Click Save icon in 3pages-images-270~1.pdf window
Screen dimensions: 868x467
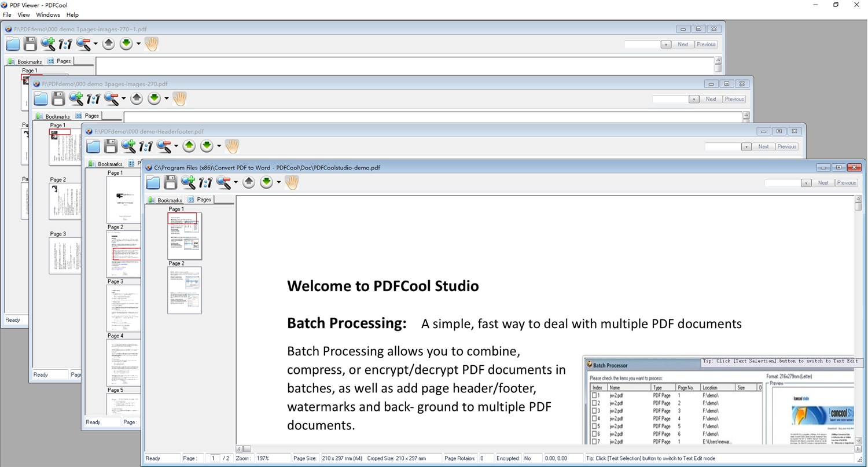pos(30,44)
